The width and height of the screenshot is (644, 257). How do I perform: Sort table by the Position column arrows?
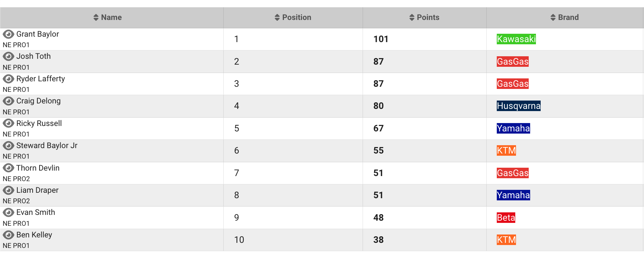277,17
